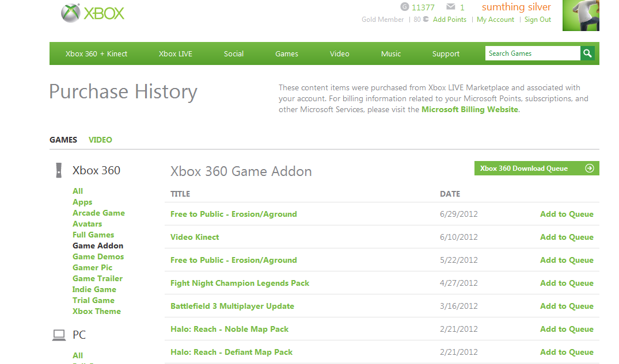Click the Xbox 360 console icon

tap(59, 170)
